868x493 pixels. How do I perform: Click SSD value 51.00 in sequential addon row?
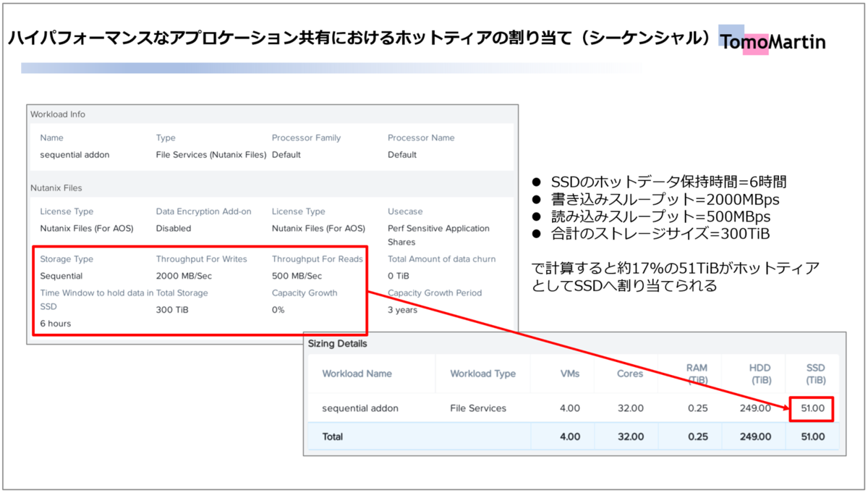(813, 408)
